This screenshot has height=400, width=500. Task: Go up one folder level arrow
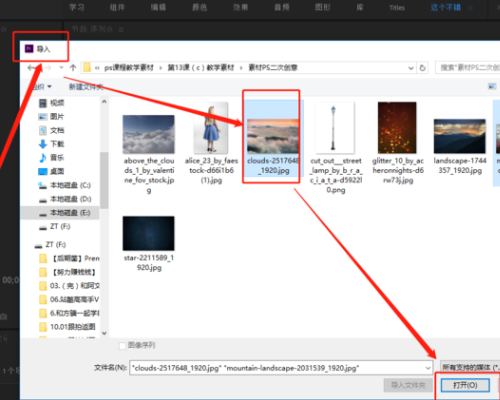click(73, 68)
